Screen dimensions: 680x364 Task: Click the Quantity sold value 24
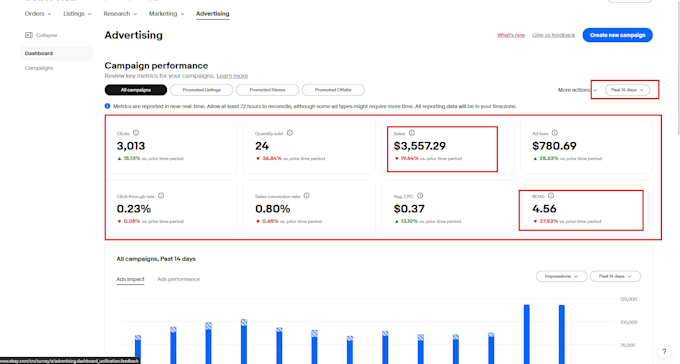click(x=262, y=146)
